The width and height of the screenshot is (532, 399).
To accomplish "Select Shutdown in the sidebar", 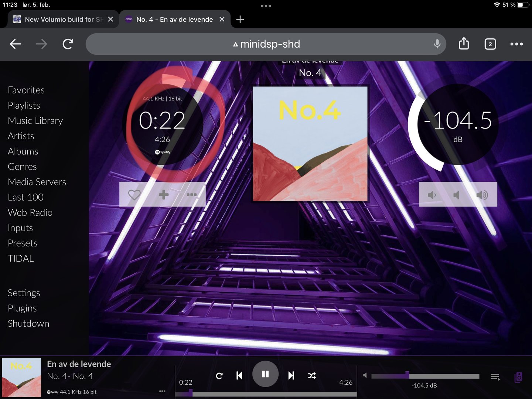I will [28, 324].
